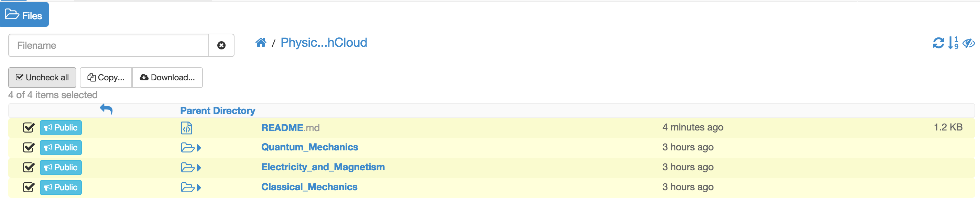Uncheck the README.md checkbox

29,128
